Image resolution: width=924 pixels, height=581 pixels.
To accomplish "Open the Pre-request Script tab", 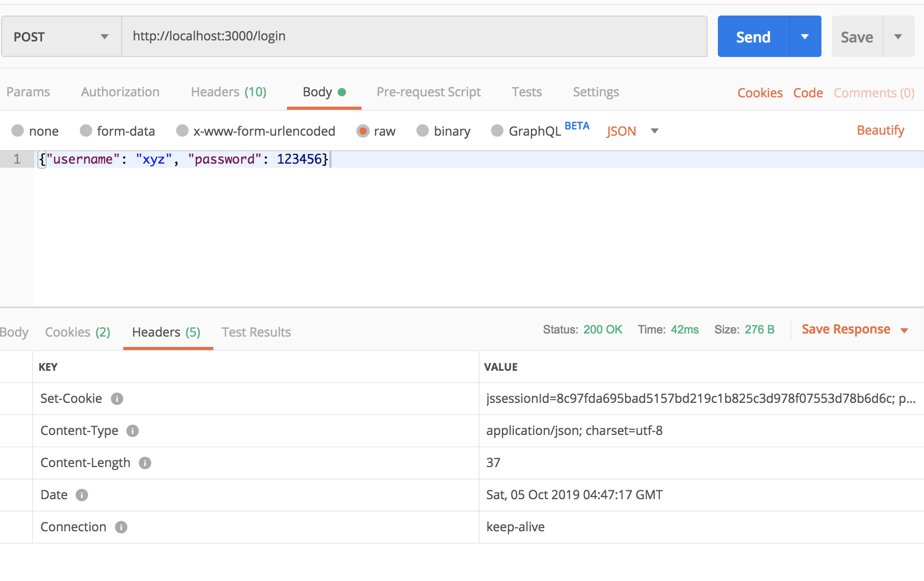I will click(429, 92).
